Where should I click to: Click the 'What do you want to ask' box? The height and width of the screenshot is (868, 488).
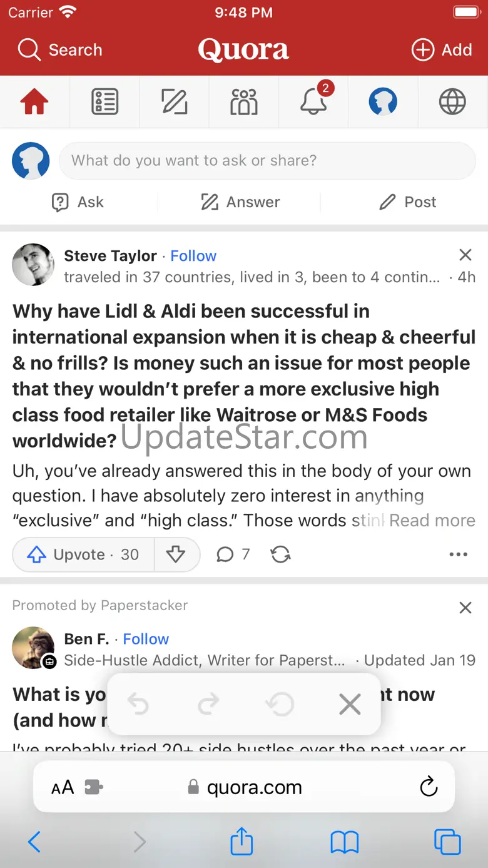point(267,161)
